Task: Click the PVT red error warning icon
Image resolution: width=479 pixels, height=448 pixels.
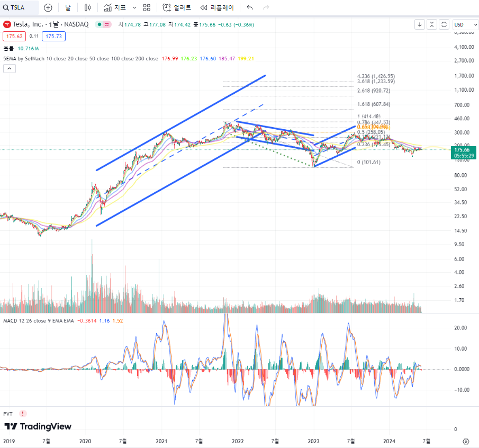Action: point(23,414)
